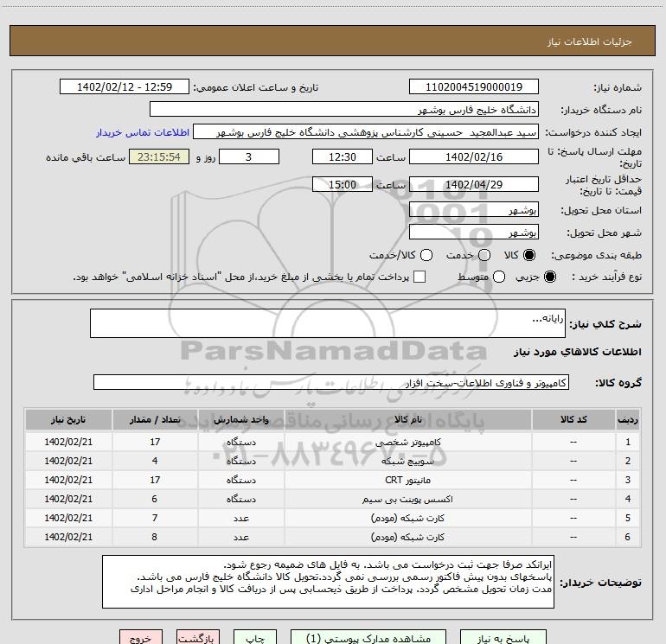
Task: Click the شرح کلی نیاز text area
Action: point(328,323)
